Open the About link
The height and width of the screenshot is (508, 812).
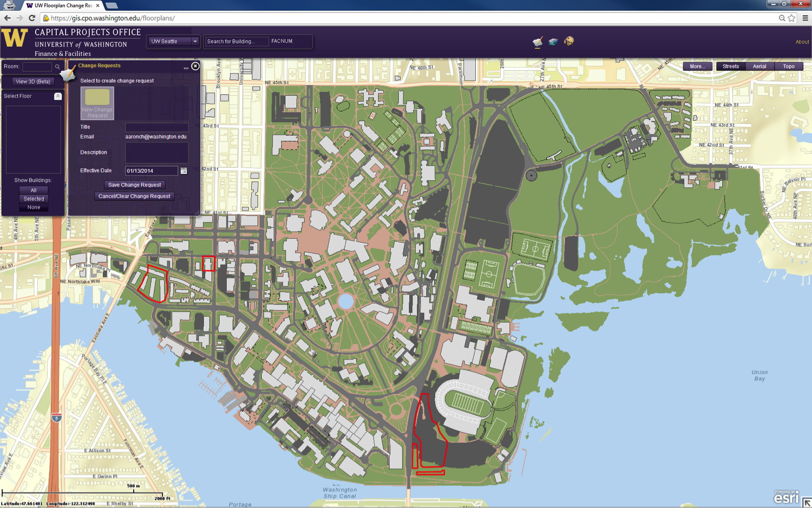[x=802, y=42]
